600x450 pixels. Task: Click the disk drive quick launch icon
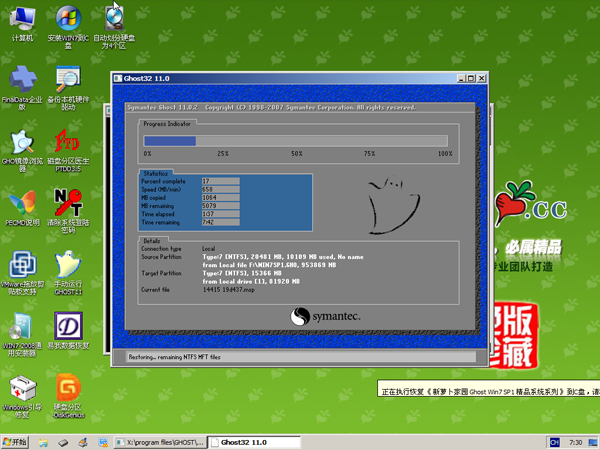pos(63,443)
